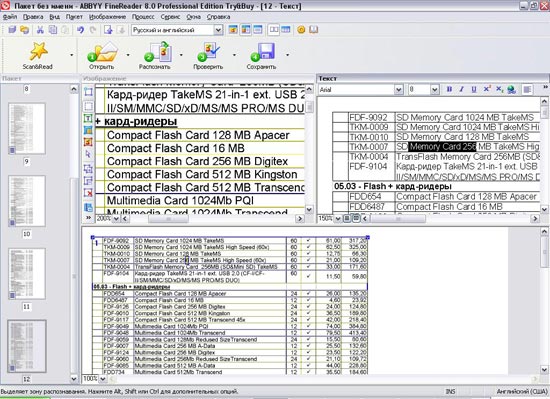
Task: Select the cut block part tool
Action: [88, 181]
